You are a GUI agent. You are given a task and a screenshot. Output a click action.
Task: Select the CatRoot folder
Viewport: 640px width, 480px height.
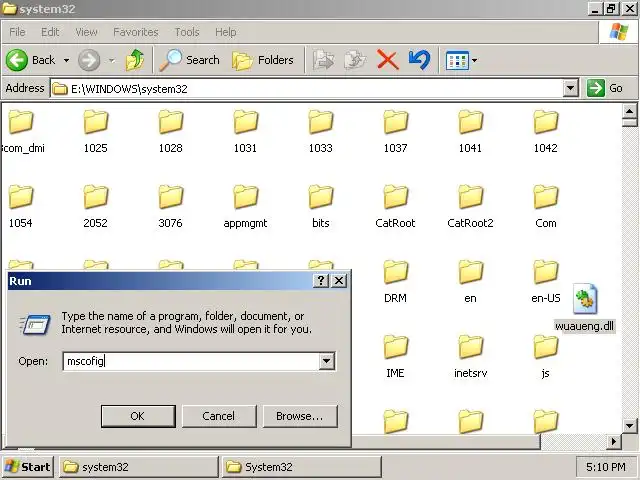[396, 207]
